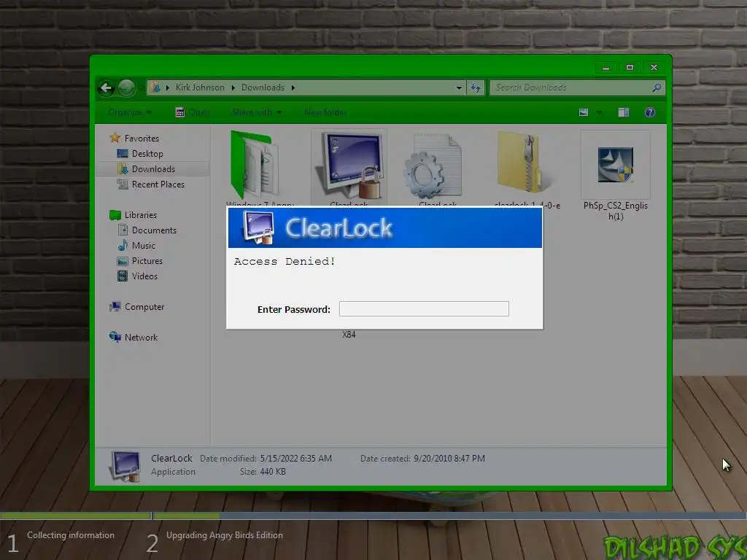
Task: Click the Forward navigation button in Explorer
Action: 126,87
